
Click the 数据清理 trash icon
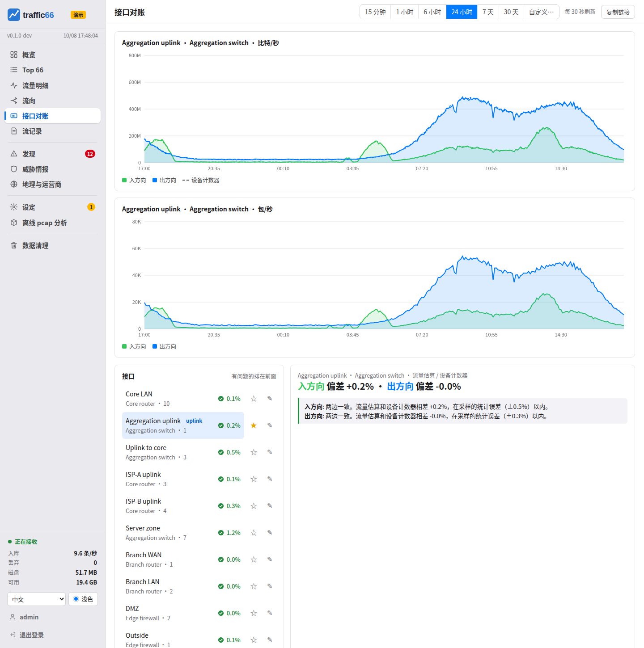pos(14,245)
